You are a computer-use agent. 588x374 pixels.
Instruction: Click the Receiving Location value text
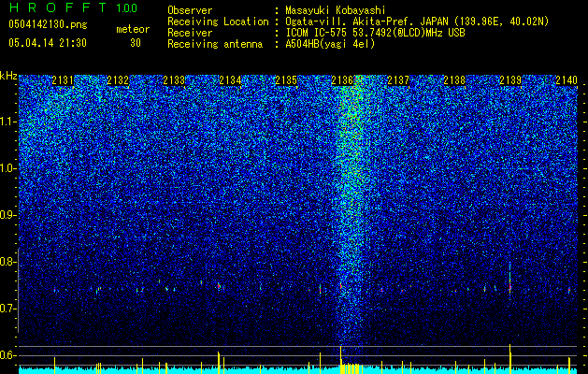(x=417, y=22)
